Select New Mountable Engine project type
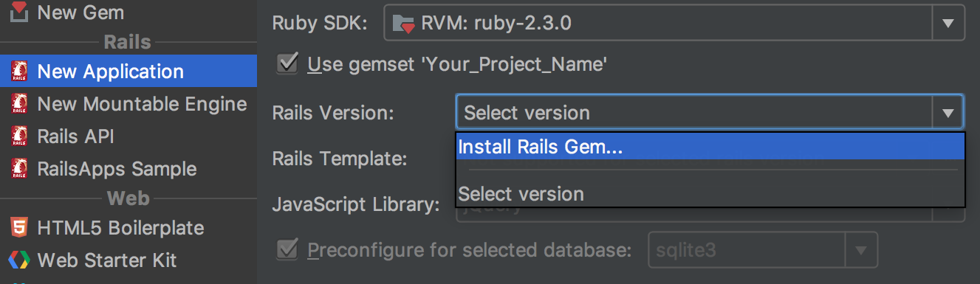Viewport: 980px width, 284px height. coord(129,104)
